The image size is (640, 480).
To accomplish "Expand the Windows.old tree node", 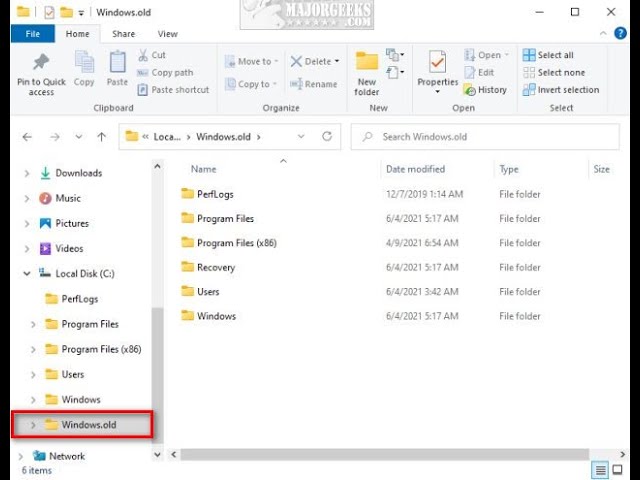I will pos(33,425).
